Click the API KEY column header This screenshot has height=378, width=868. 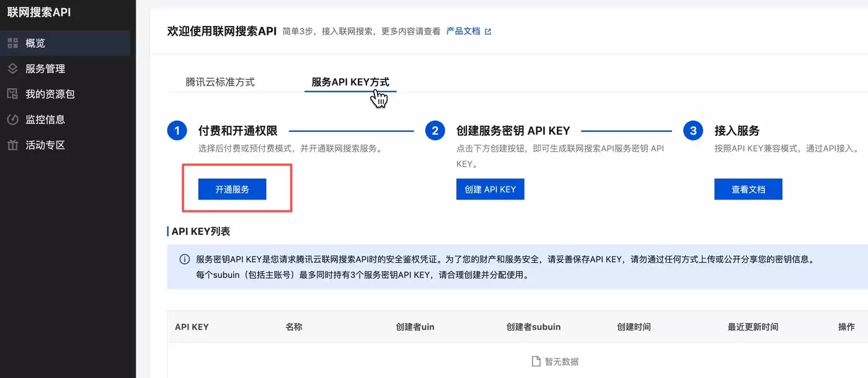pos(192,327)
